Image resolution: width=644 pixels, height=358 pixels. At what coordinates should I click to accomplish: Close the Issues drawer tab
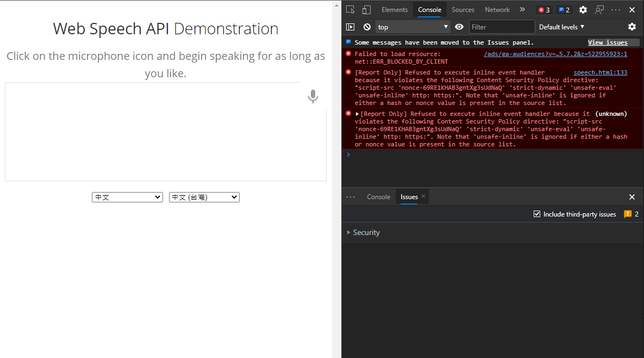[x=423, y=196]
